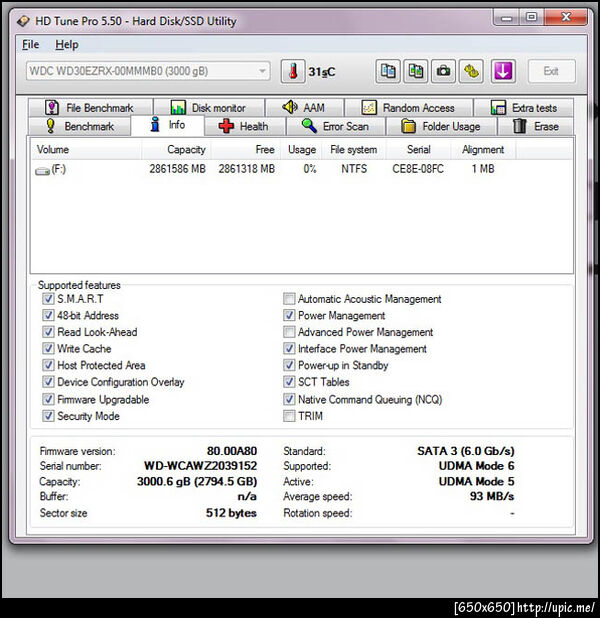Click the 93 MB/s average speed value

click(492, 496)
